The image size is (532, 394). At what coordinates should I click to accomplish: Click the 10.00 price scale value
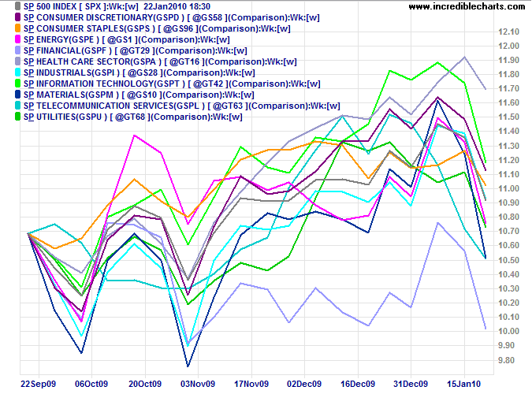[x=508, y=331]
